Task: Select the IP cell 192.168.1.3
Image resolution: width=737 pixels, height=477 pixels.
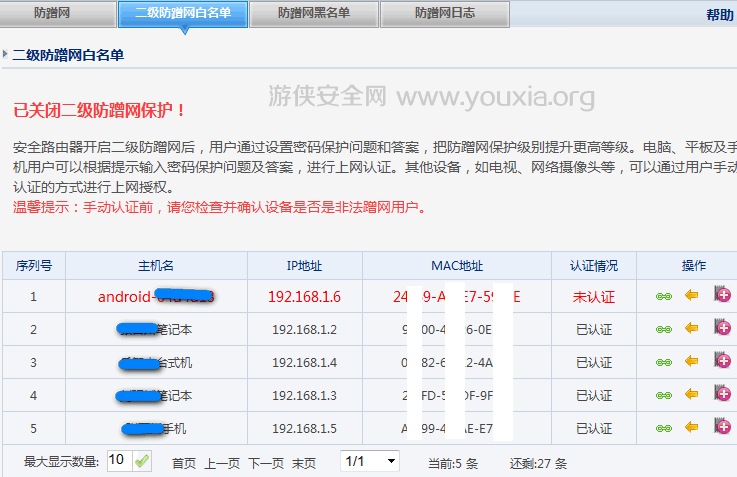Action: pos(305,396)
